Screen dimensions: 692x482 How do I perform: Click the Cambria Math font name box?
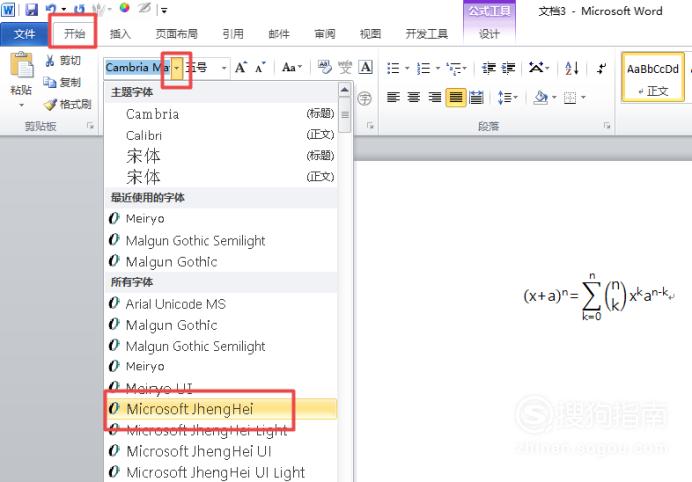[x=137, y=68]
